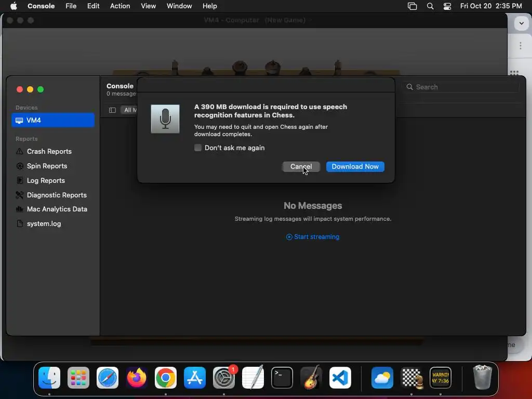Open Terminal from the Dock
This screenshot has height=399, width=532.
click(x=282, y=378)
